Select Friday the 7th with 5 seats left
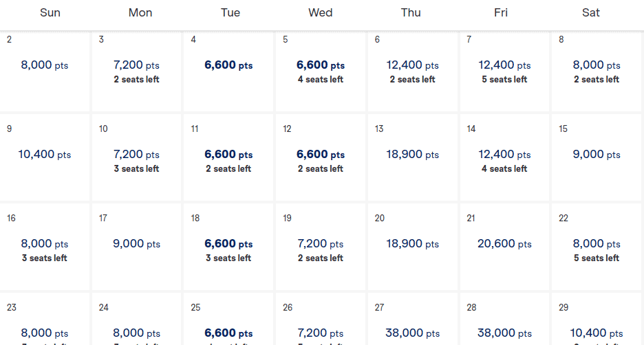This screenshot has width=644, height=345. (505, 71)
